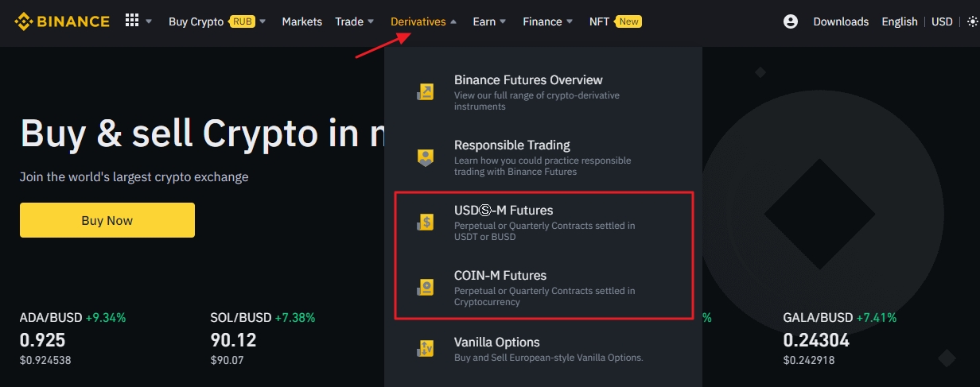Expand the Earn dropdown menu
This screenshot has height=387, width=980.
(488, 21)
